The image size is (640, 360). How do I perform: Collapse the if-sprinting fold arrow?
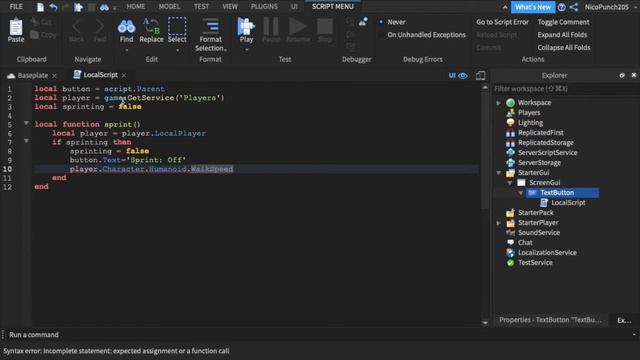click(x=26, y=141)
